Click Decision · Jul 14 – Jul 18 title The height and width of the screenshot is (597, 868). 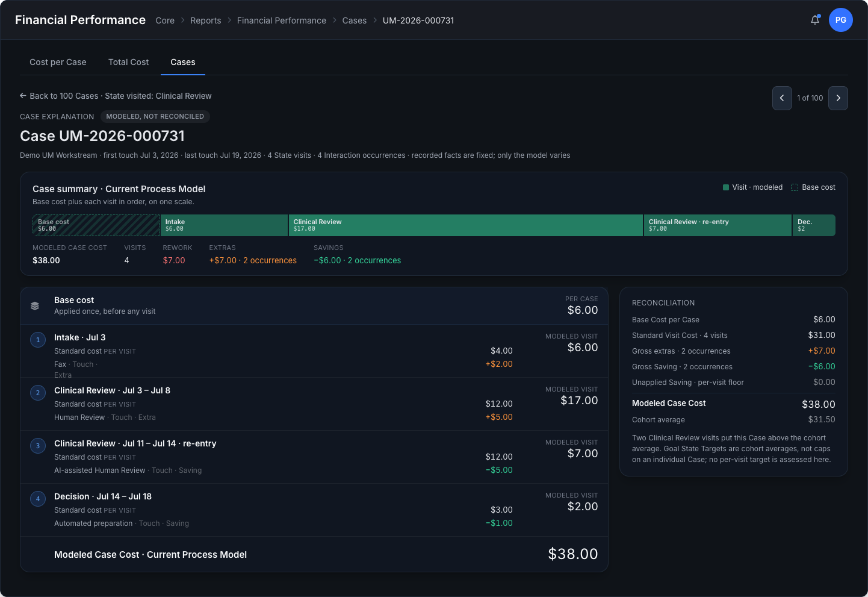pos(103,496)
